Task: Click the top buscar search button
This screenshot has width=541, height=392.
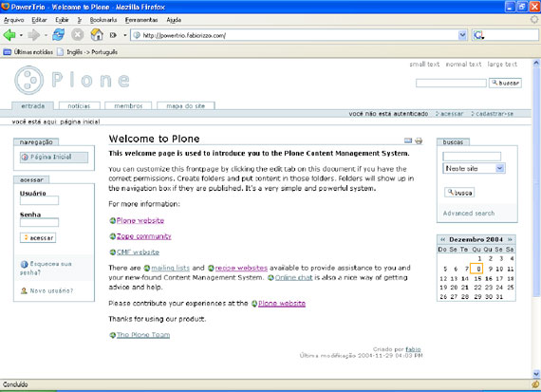Action: point(505,83)
